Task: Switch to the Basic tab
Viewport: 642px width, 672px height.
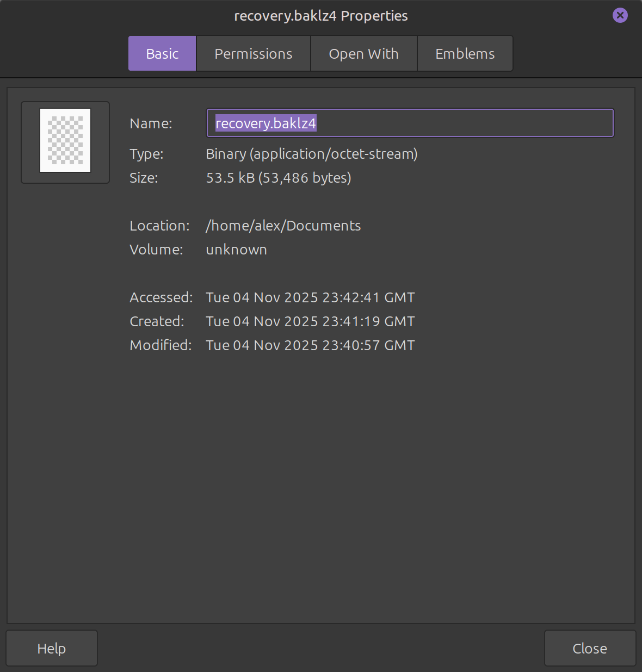Action: pos(162,54)
